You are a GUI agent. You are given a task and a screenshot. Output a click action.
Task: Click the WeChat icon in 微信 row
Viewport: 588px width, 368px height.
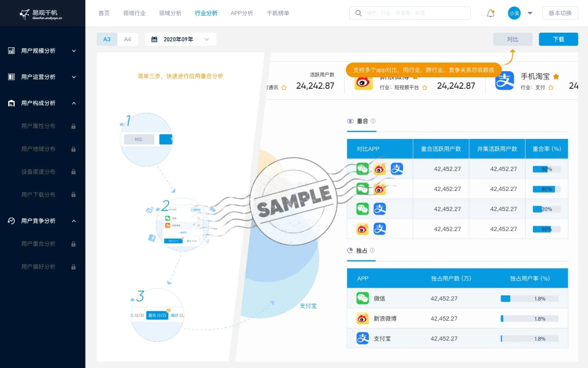(362, 298)
